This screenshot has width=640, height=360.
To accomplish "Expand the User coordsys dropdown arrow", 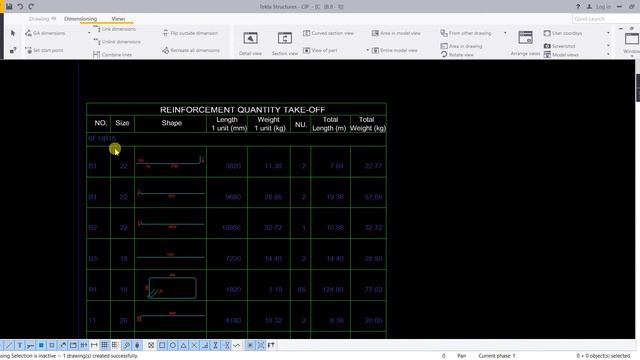I will click(608, 33).
